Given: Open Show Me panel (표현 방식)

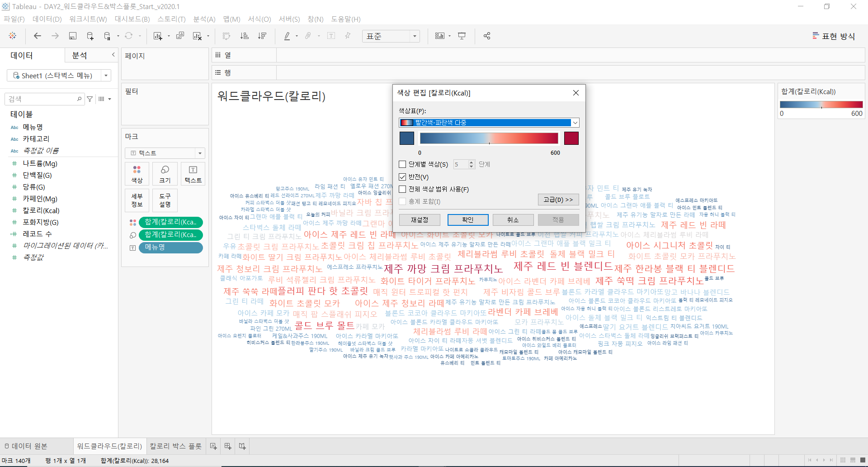Looking at the screenshot, I should point(834,36).
